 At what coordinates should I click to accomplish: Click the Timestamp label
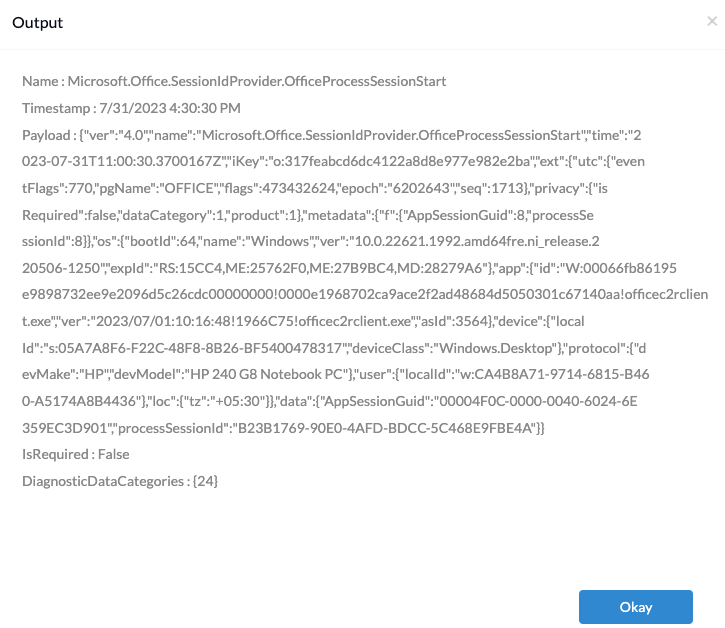coord(56,108)
